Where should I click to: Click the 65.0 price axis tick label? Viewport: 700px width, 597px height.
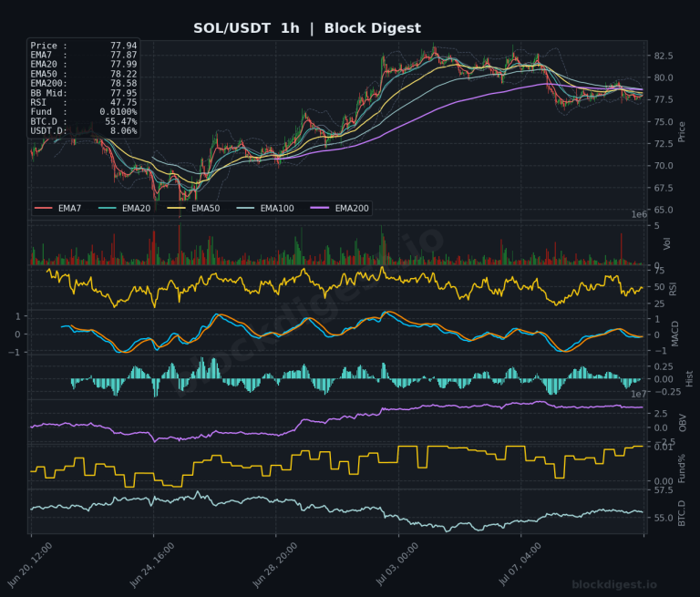(664, 210)
